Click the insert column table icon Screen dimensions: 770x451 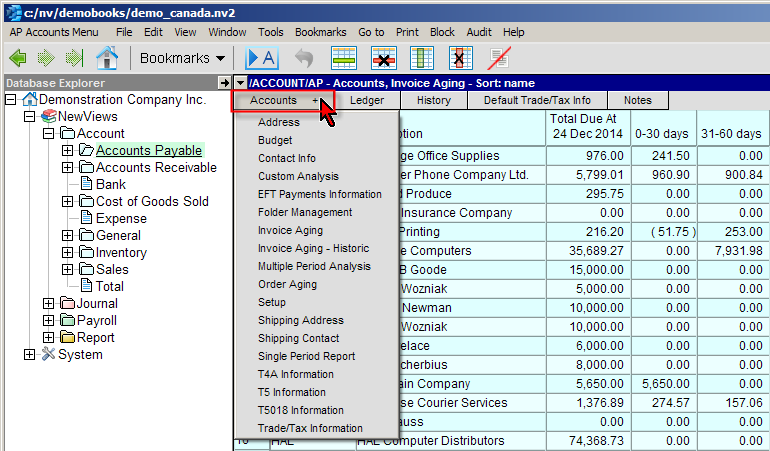(x=422, y=58)
